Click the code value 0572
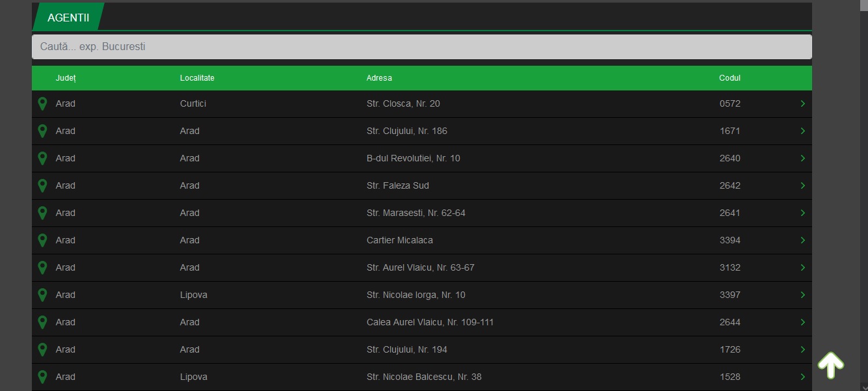The height and width of the screenshot is (391, 868). (730, 103)
